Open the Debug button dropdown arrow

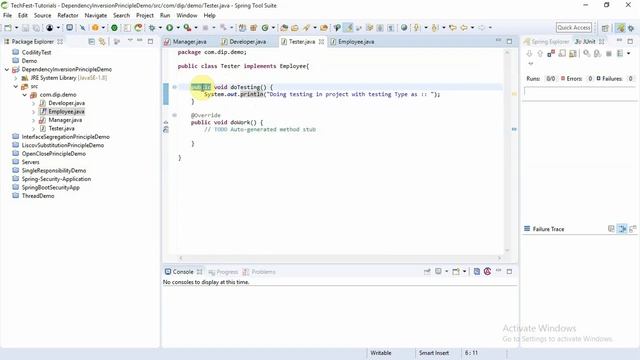pyautogui.click(x=160, y=28)
